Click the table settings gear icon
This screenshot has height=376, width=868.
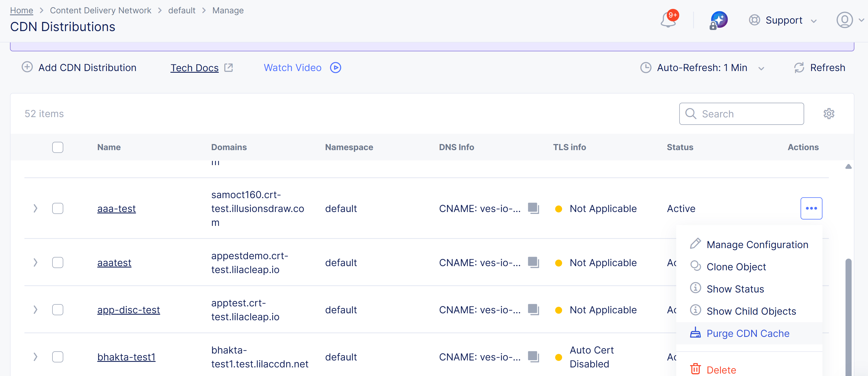pos(829,114)
